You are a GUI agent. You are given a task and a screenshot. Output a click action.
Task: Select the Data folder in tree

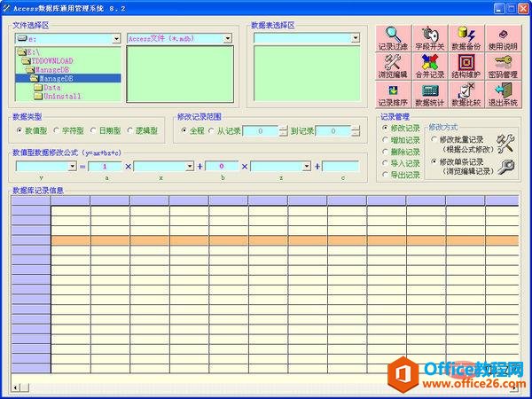click(51, 87)
